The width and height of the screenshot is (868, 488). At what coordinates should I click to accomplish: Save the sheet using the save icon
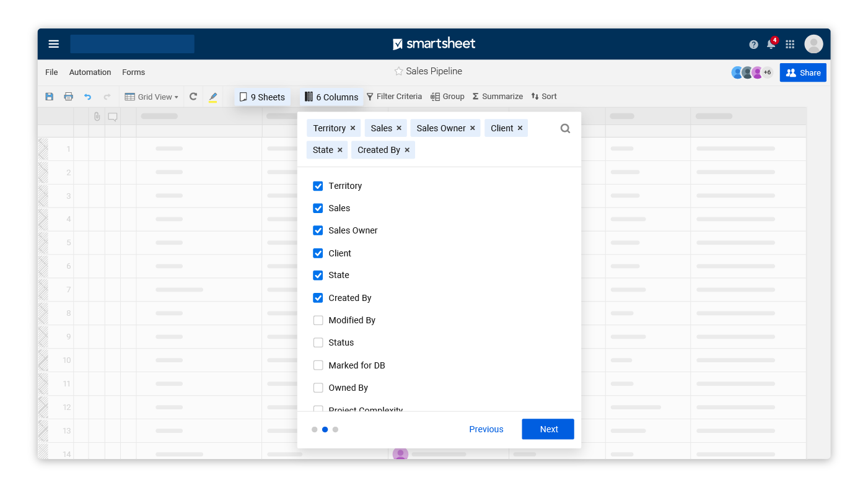[x=49, y=97]
